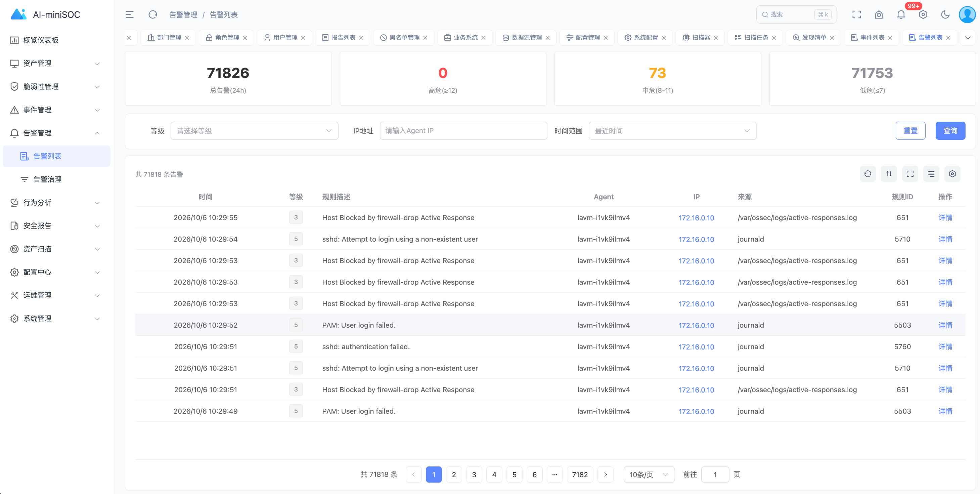Expand 资产扫描 menu
This screenshot has height=494, width=980.
(56, 249)
